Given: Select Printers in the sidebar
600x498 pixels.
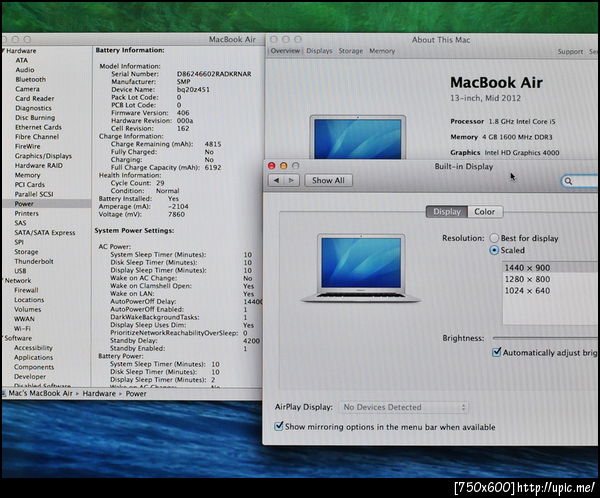Looking at the screenshot, I should [26, 213].
